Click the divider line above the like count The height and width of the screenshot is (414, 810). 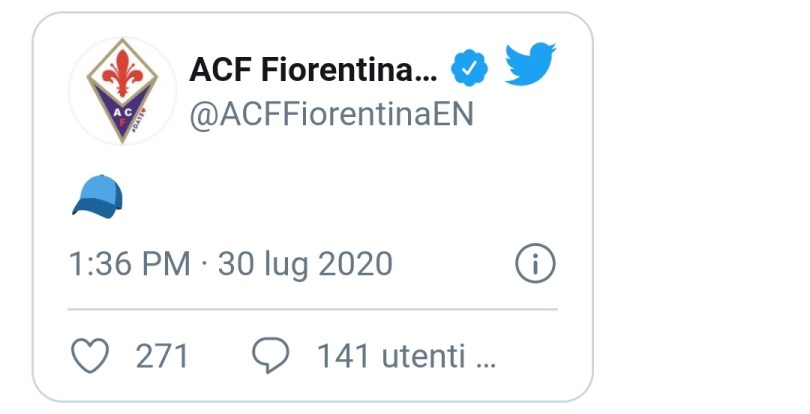pyautogui.click(x=312, y=310)
